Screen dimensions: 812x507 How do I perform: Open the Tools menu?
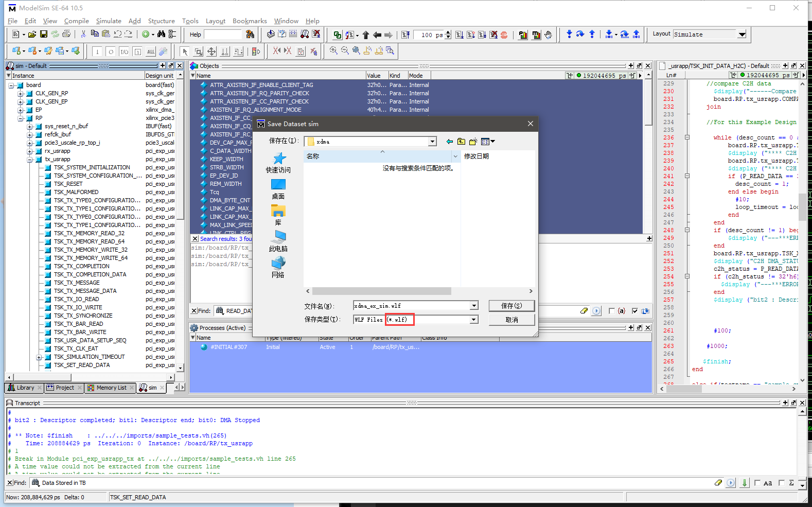(190, 21)
